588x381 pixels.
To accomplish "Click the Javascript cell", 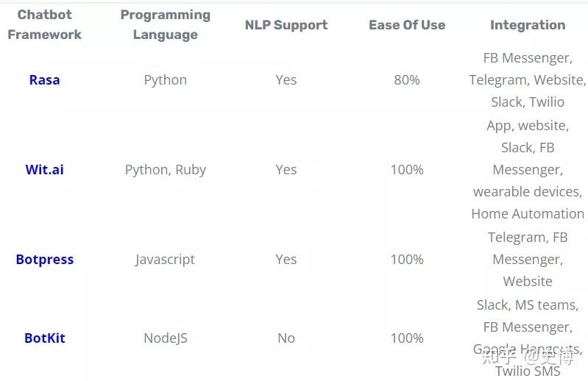I will click(x=165, y=260).
